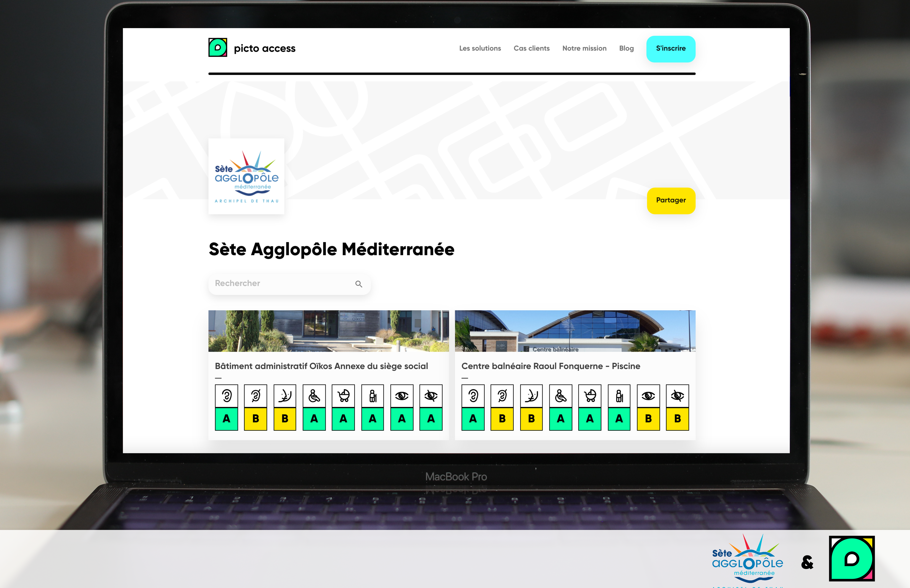Open 'Centre balnéaire Raoul Fonquerne - Piscine' title
Screen dimensions: 910x588
click(551, 366)
